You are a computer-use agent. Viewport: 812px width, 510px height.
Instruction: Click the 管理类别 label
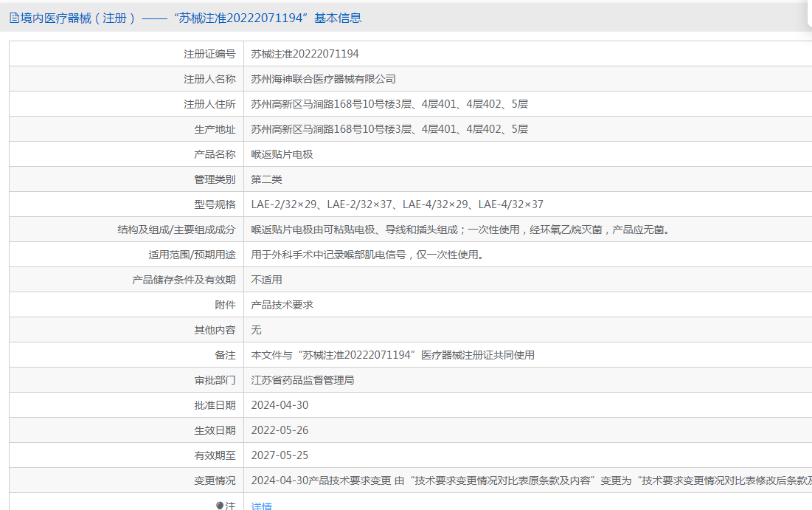(x=215, y=179)
